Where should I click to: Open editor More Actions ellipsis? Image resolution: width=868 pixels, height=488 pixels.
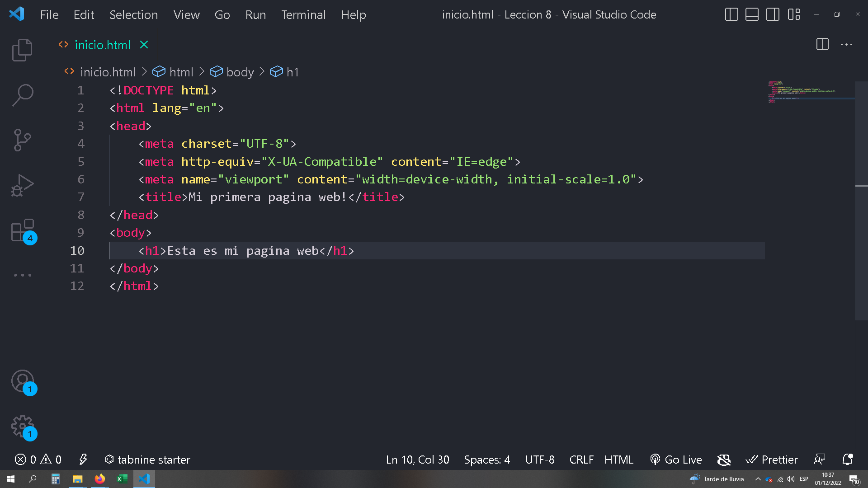pos(846,44)
